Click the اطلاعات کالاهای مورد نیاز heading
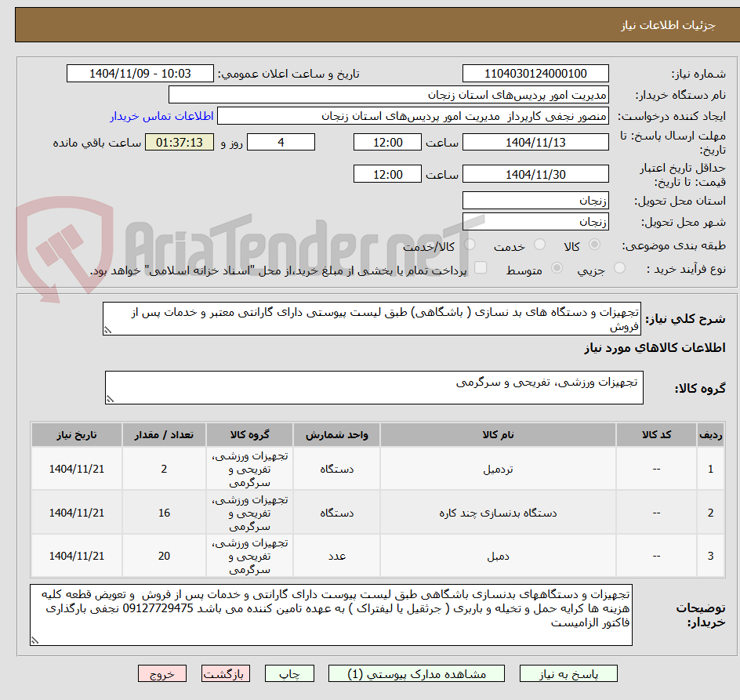The image size is (740, 700). pos(655,348)
